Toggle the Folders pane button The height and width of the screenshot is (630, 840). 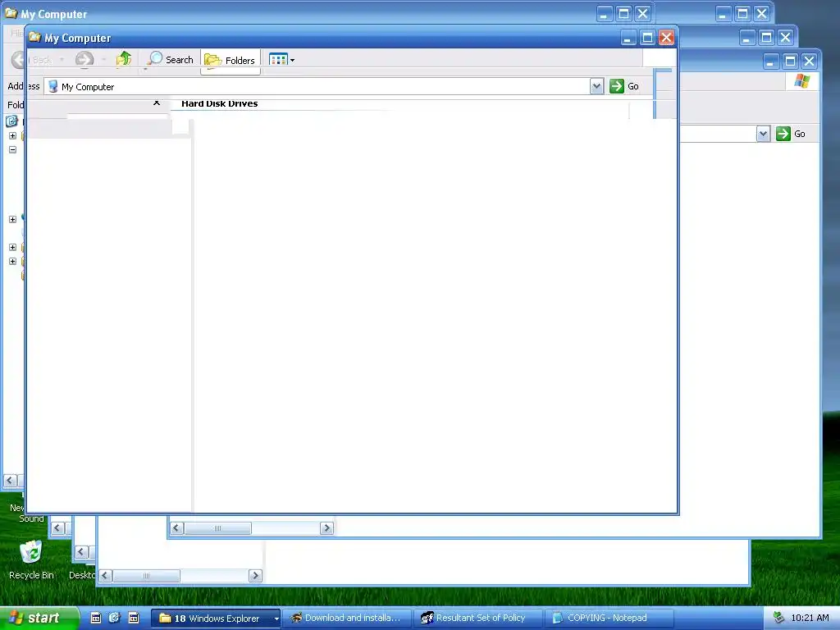coord(230,60)
